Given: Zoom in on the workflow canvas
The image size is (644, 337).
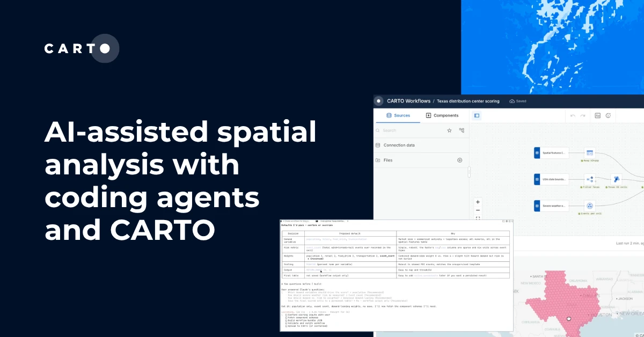Looking at the screenshot, I should [x=478, y=202].
